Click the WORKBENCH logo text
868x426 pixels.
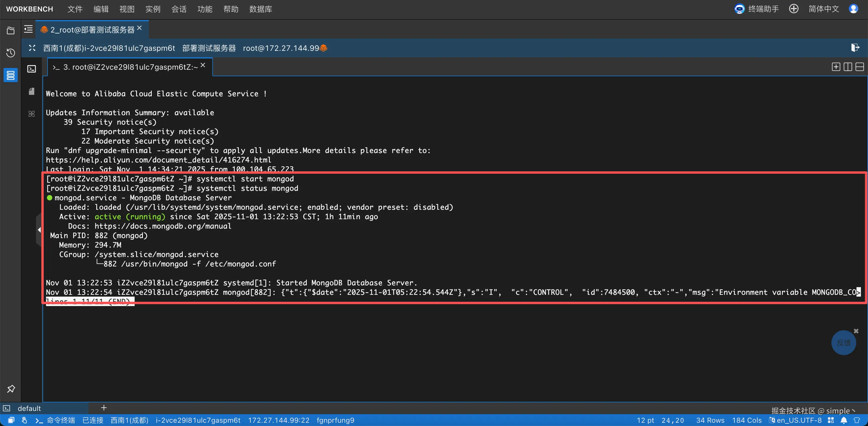click(x=30, y=9)
